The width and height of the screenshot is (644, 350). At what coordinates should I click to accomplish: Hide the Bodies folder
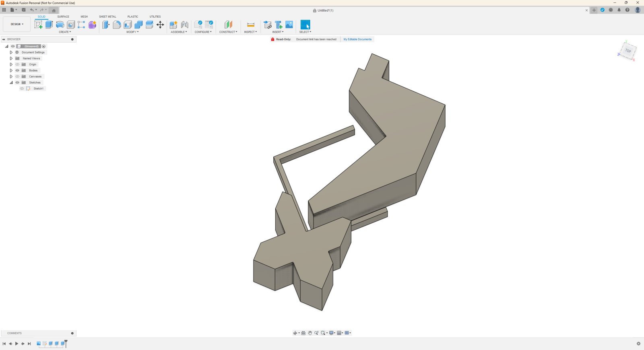click(x=17, y=70)
